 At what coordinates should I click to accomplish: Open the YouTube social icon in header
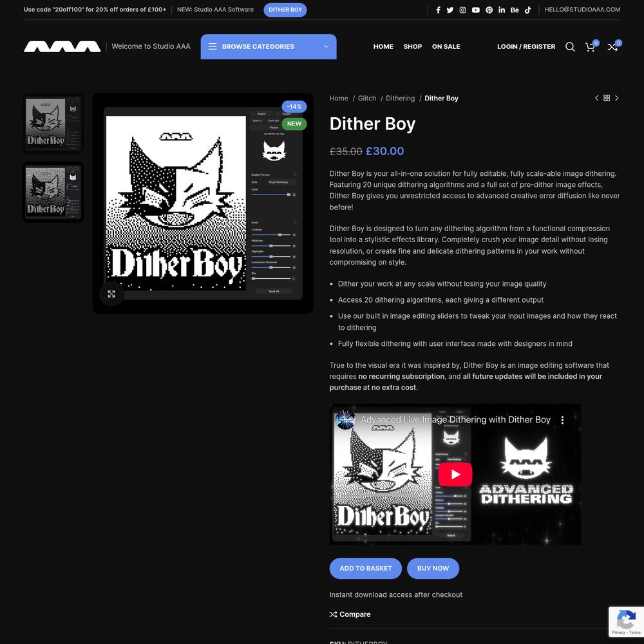[476, 10]
